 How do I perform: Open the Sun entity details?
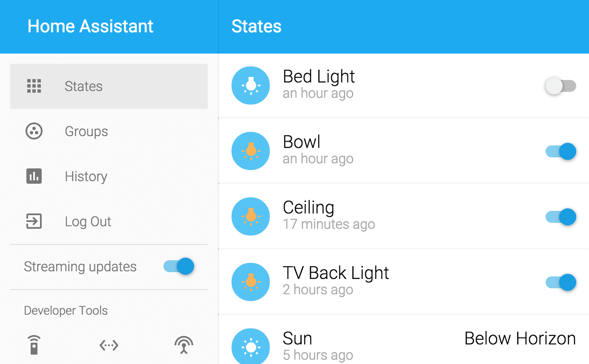[297, 338]
